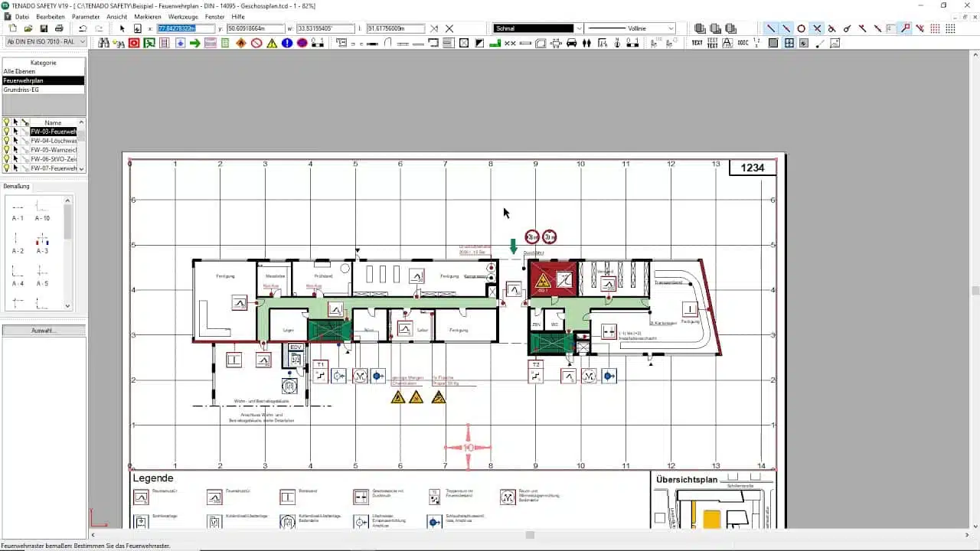Viewport: 980px width, 551px height.
Task: Open the Hilfe menu
Action: pyautogui.click(x=238, y=16)
